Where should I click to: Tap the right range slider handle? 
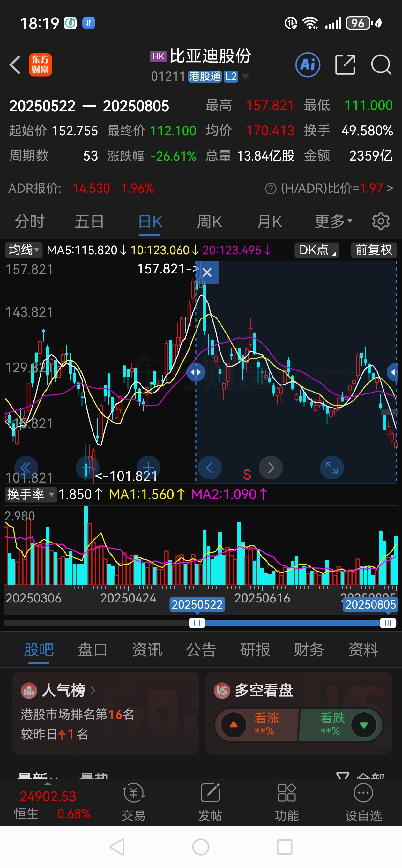(x=388, y=623)
